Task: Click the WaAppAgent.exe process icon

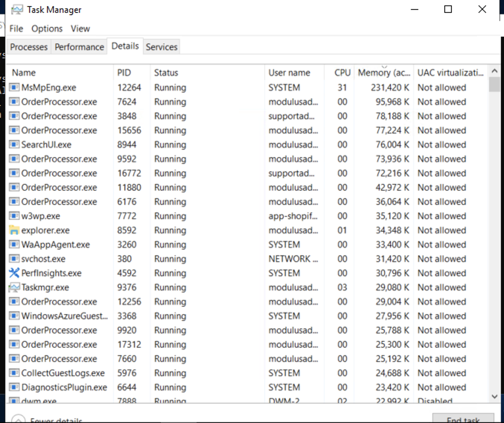Action: tap(13, 244)
